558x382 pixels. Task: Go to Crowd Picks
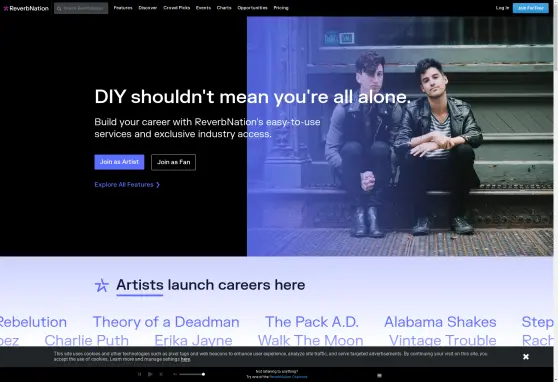[177, 8]
